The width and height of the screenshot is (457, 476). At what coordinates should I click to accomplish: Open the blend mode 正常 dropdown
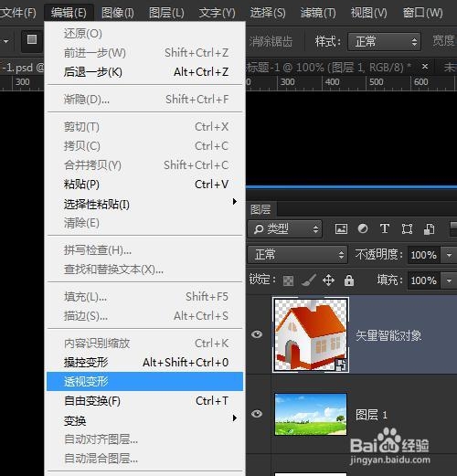[x=297, y=254]
